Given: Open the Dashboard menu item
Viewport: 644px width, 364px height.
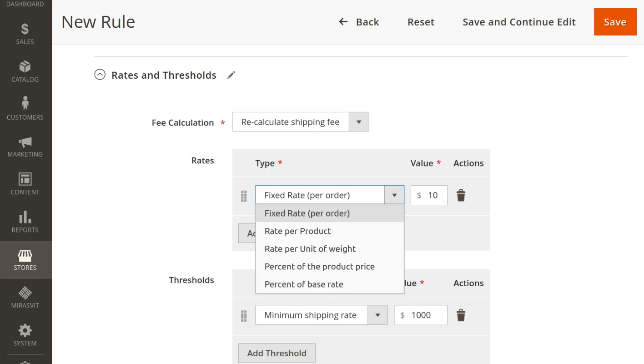Looking at the screenshot, I should click(25, 4).
